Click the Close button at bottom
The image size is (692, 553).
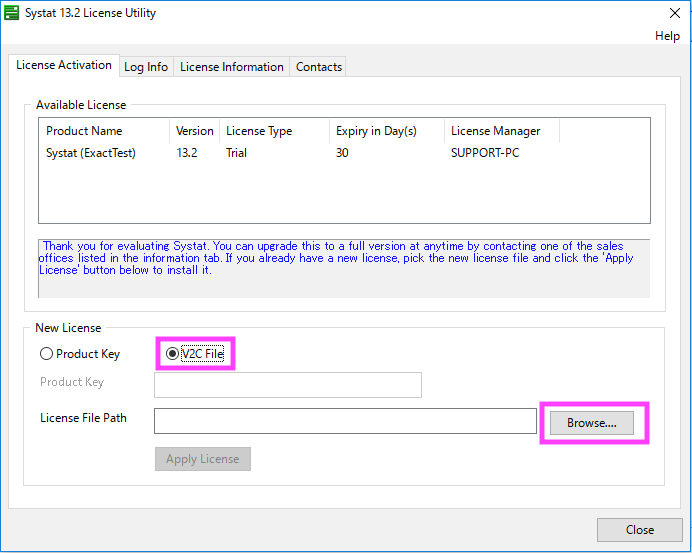[639, 530]
